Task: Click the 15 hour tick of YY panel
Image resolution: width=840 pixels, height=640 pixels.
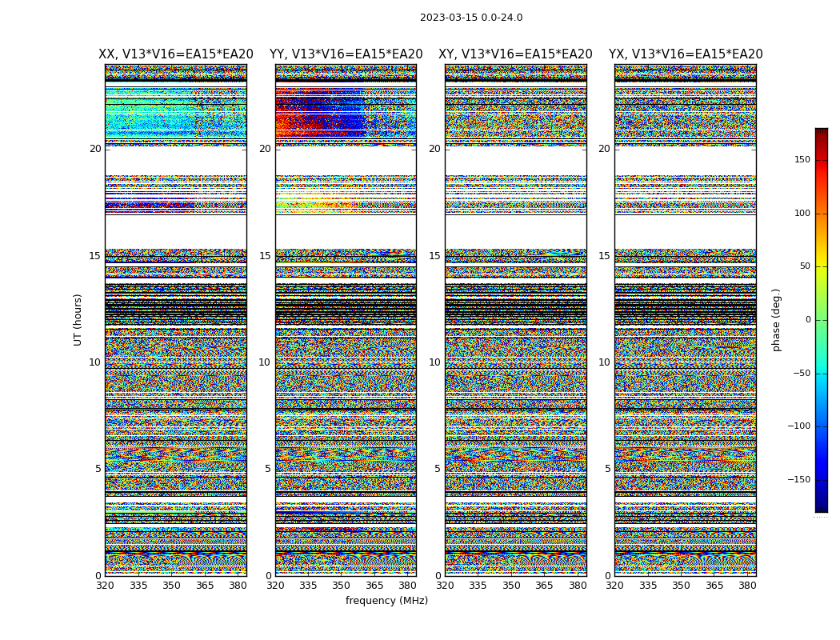Action: (x=265, y=255)
